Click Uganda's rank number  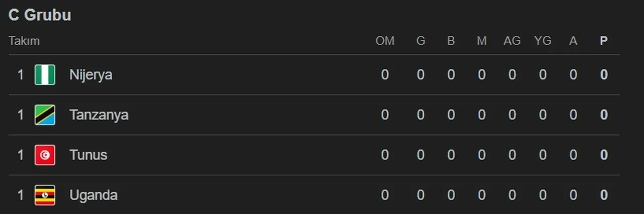click(x=21, y=195)
